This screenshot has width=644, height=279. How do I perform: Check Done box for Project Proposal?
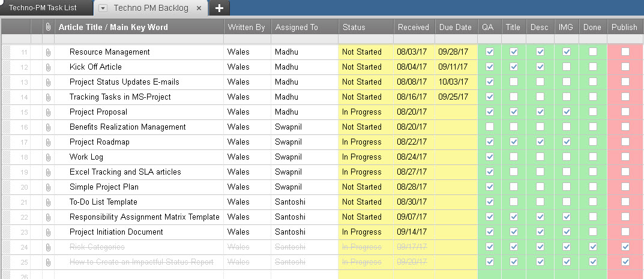pos(592,112)
